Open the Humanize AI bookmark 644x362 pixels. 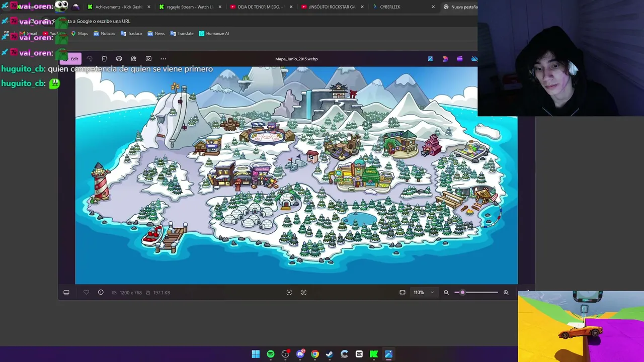coord(214,33)
